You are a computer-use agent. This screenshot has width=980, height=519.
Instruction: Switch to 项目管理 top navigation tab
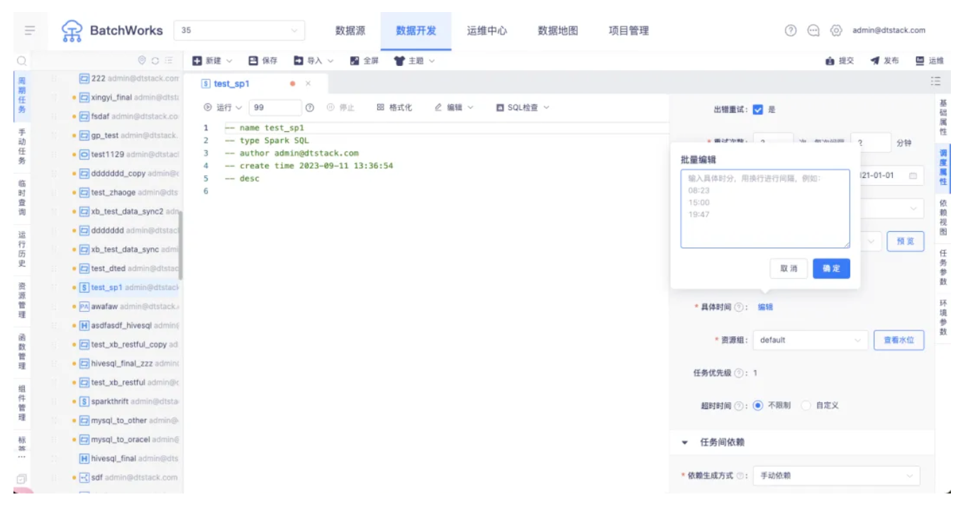629,30
